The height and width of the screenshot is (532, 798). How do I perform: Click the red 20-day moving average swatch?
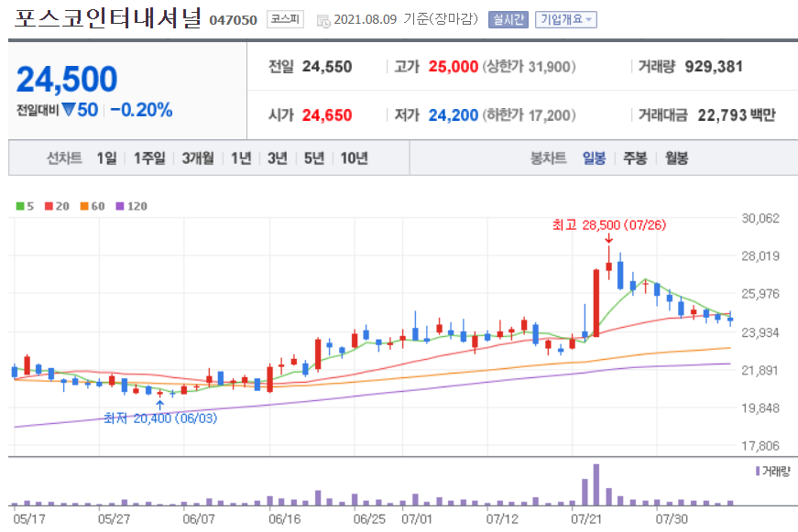49,206
